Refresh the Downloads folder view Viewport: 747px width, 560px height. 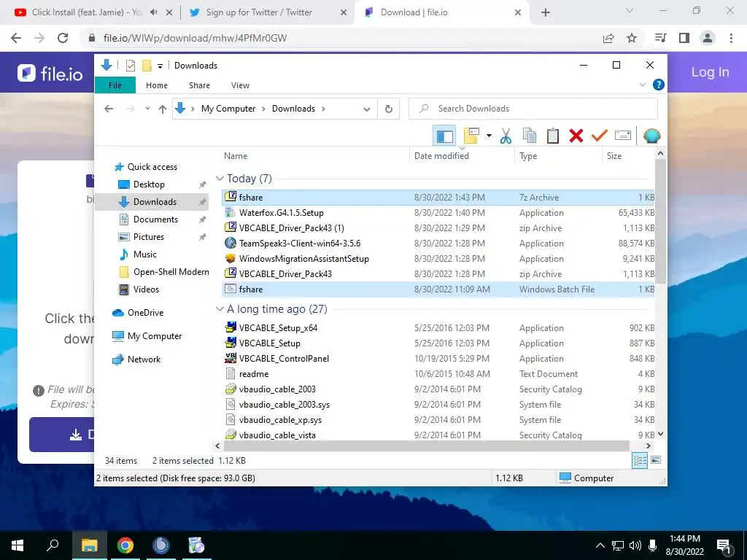pyautogui.click(x=389, y=109)
